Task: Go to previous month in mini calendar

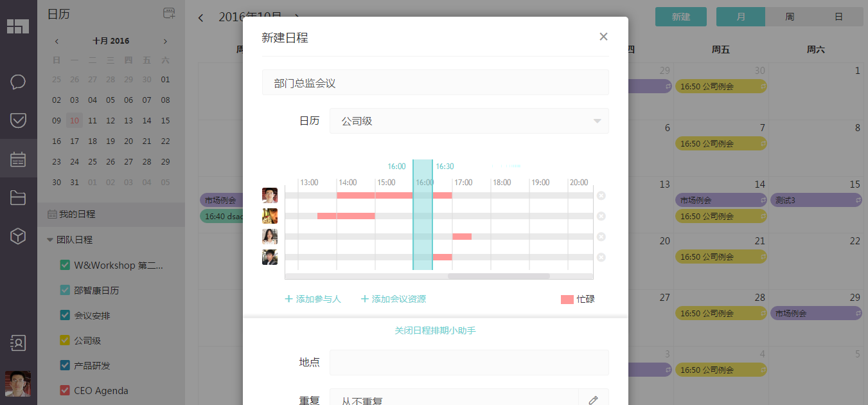Action: (x=57, y=41)
